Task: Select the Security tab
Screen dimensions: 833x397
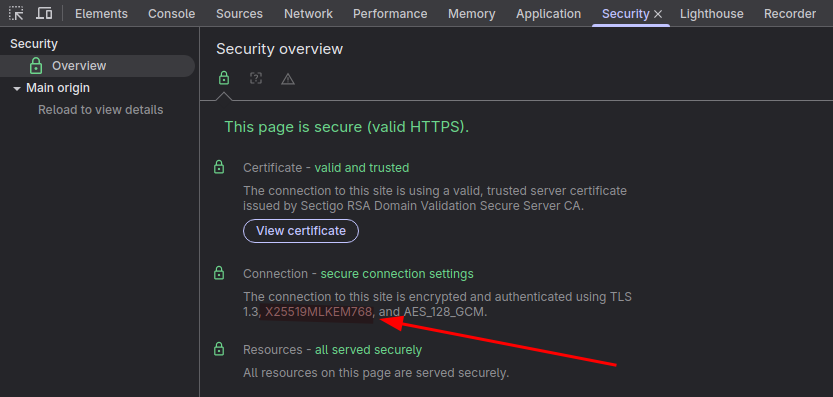Action: click(625, 14)
